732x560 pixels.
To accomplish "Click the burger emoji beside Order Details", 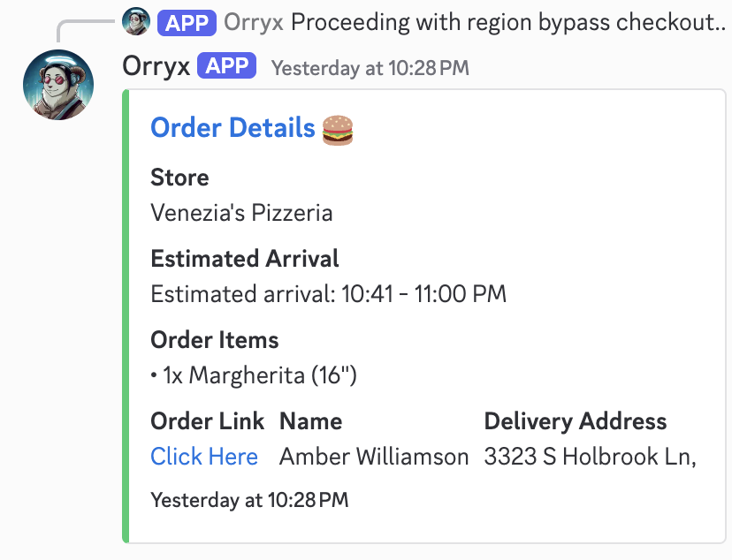I will pyautogui.click(x=338, y=129).
